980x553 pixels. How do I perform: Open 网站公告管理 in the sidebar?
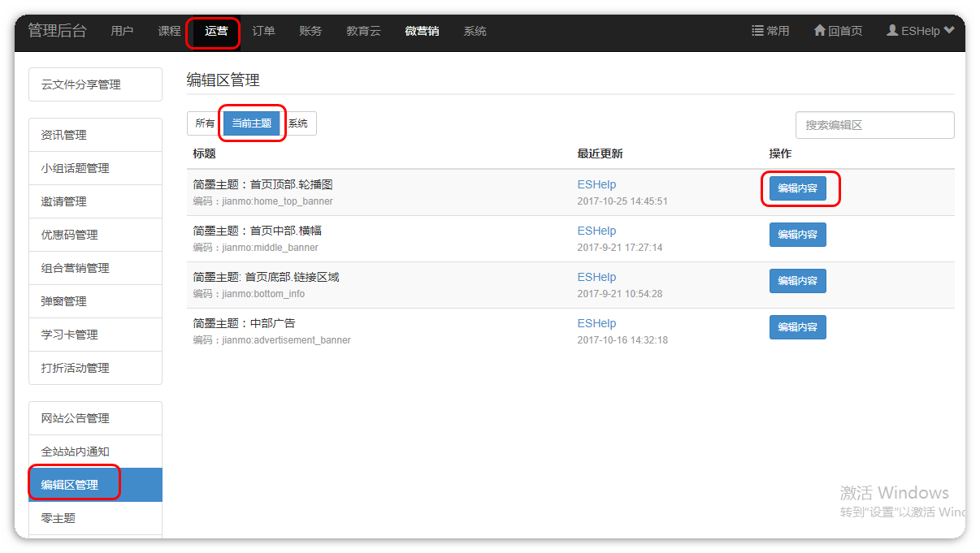pyautogui.click(x=95, y=418)
